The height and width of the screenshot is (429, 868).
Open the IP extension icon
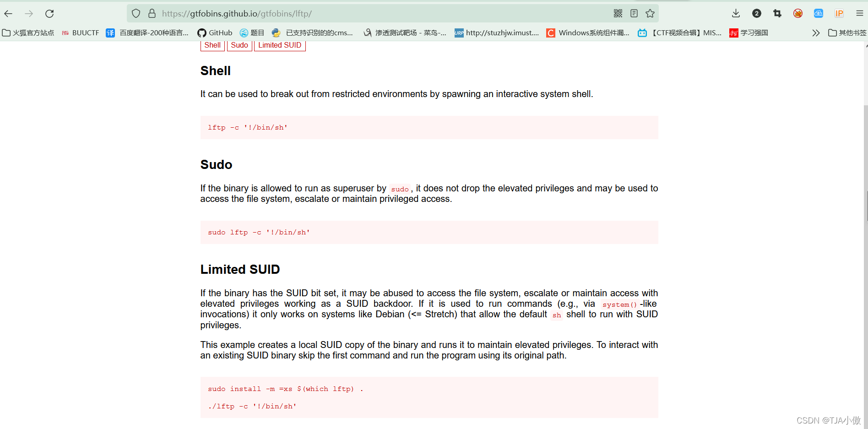(x=839, y=14)
